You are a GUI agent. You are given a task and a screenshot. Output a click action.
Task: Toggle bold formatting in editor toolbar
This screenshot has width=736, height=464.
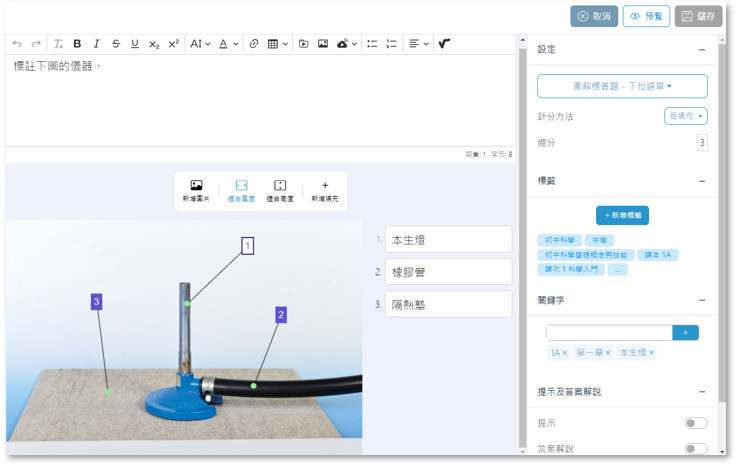tap(77, 44)
